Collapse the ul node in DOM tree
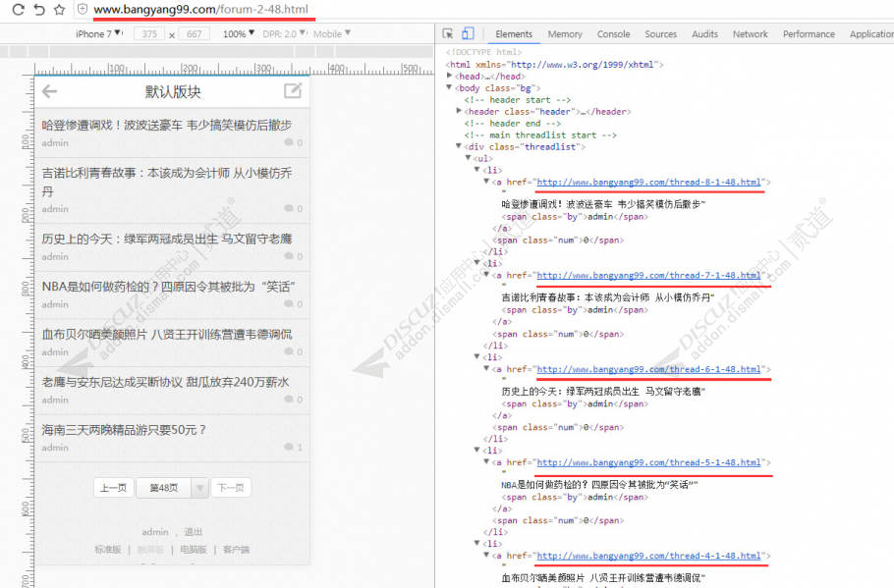This screenshot has width=894, height=588. pyautogui.click(x=468, y=158)
